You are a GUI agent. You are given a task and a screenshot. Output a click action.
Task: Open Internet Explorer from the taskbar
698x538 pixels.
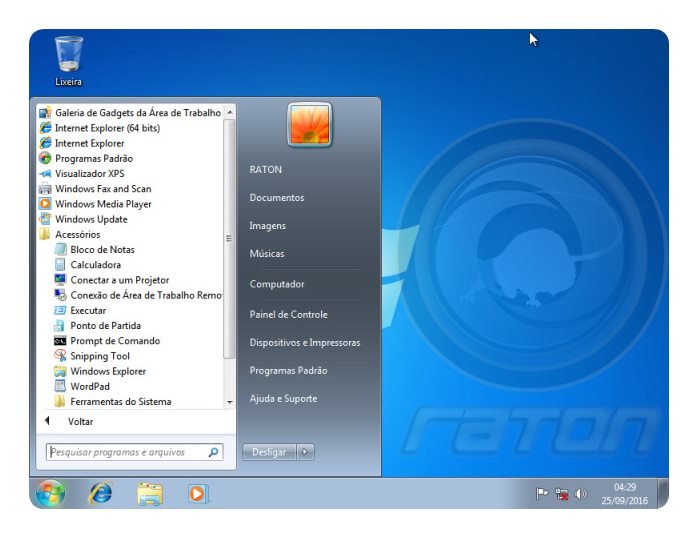[x=101, y=493]
